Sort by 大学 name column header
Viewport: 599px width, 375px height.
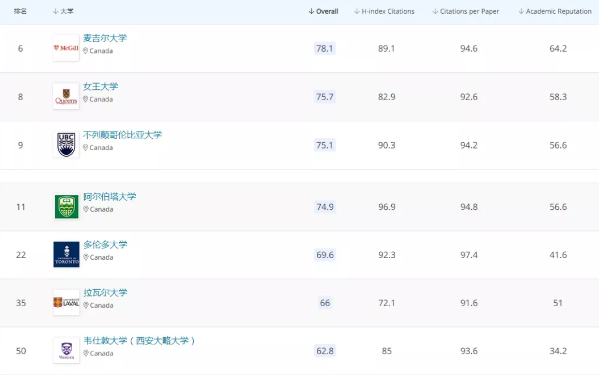pyautogui.click(x=63, y=11)
